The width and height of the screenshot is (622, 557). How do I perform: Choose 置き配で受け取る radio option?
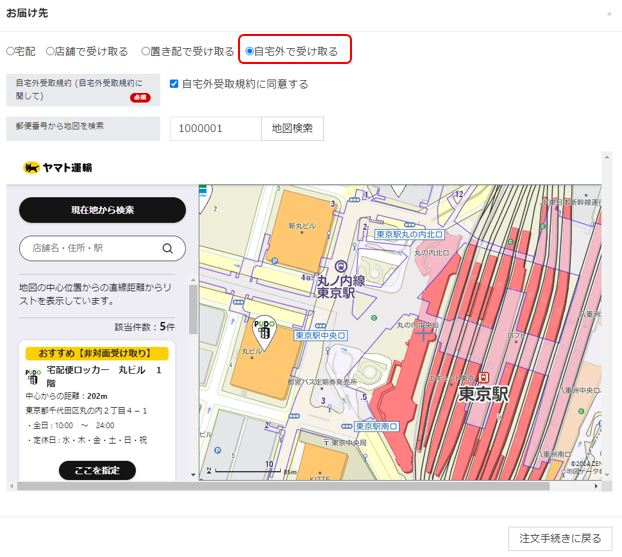(145, 50)
